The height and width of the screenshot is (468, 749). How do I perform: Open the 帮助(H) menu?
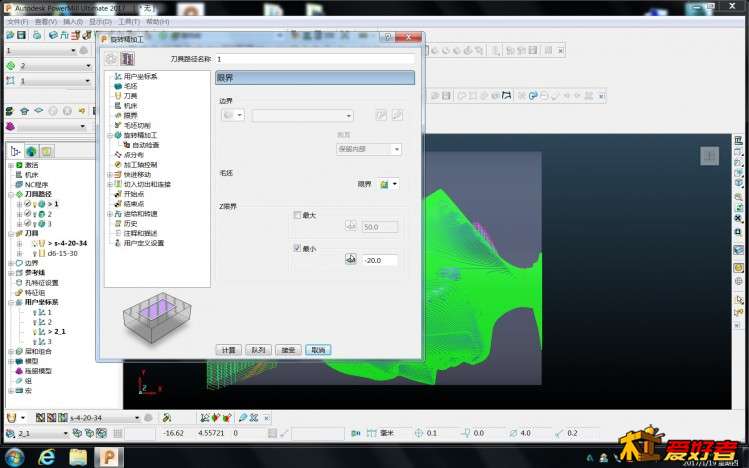click(158, 21)
